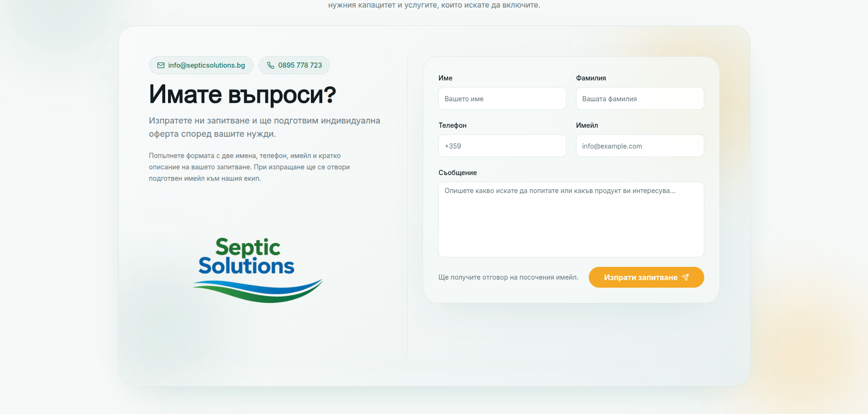The width and height of the screenshot is (868, 414).
Task: Focus the Вашето име input field
Action: point(502,98)
